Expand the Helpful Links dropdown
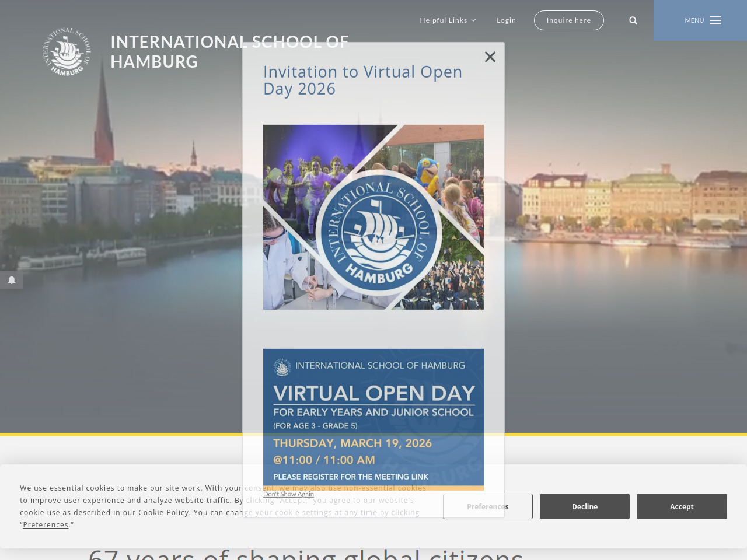The width and height of the screenshot is (747, 560). click(x=448, y=20)
